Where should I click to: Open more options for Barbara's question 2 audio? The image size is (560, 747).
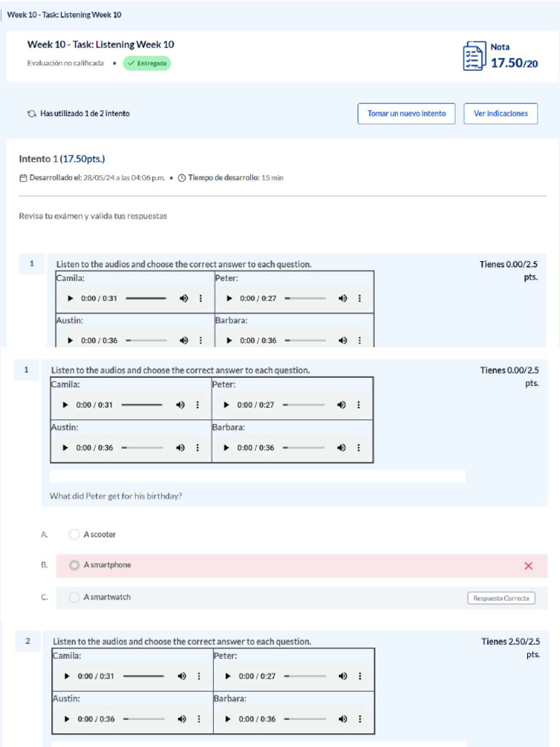(x=359, y=719)
